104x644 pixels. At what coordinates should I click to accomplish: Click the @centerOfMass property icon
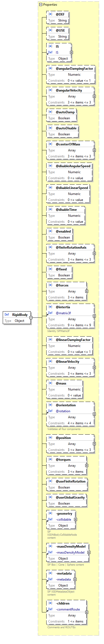tap(50, 144)
